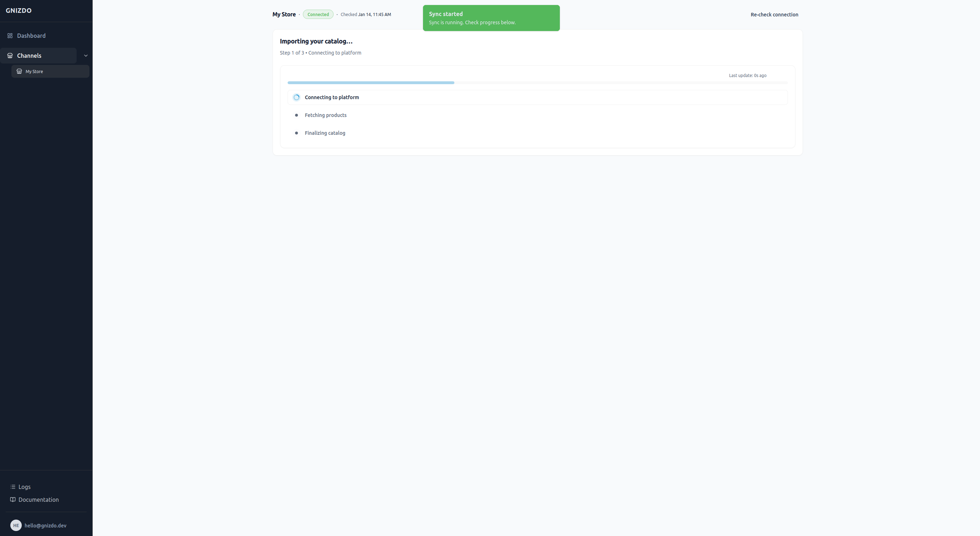The width and height of the screenshot is (980, 536).
Task: Click the Fetching products bullet dot
Action: 296,115
